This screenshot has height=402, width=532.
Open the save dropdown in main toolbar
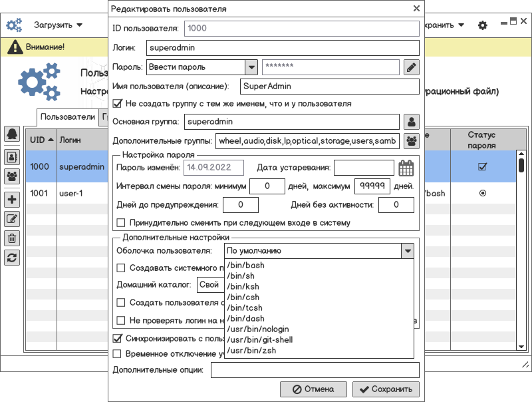pyautogui.click(x=461, y=25)
